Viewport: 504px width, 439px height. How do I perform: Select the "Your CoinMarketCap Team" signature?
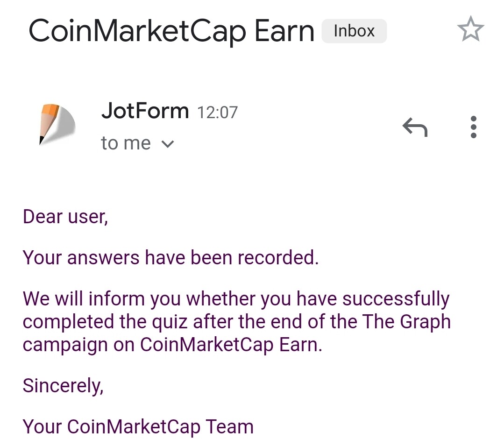tap(138, 426)
